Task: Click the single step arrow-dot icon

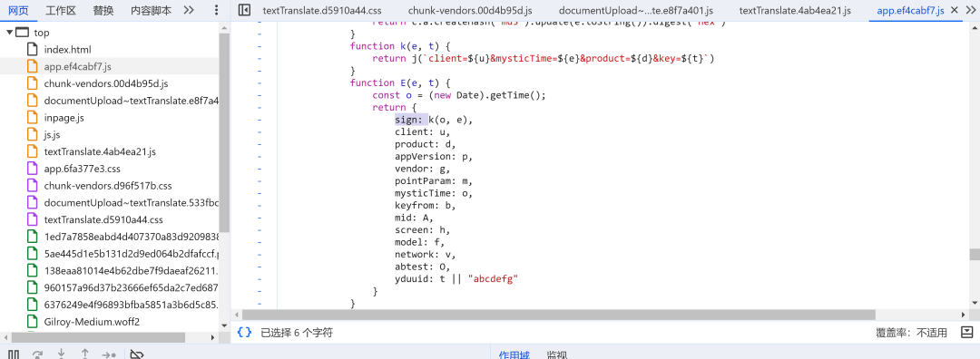Action: coord(109,354)
